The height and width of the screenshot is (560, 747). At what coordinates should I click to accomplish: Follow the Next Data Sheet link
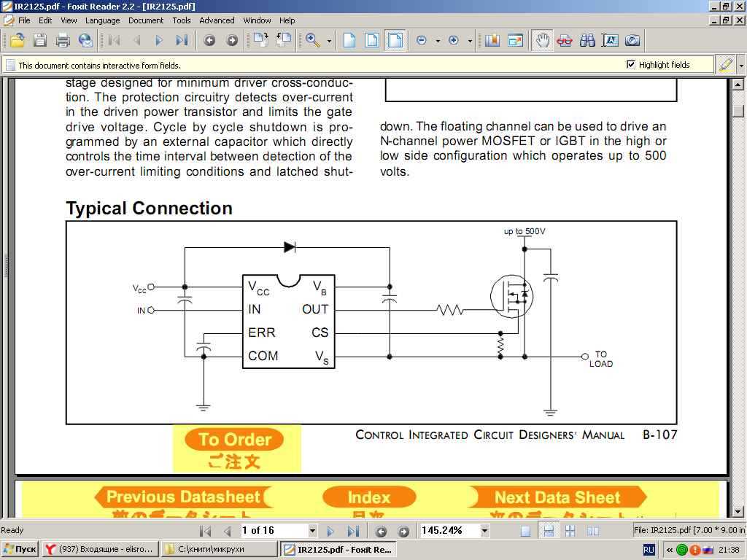pos(557,497)
